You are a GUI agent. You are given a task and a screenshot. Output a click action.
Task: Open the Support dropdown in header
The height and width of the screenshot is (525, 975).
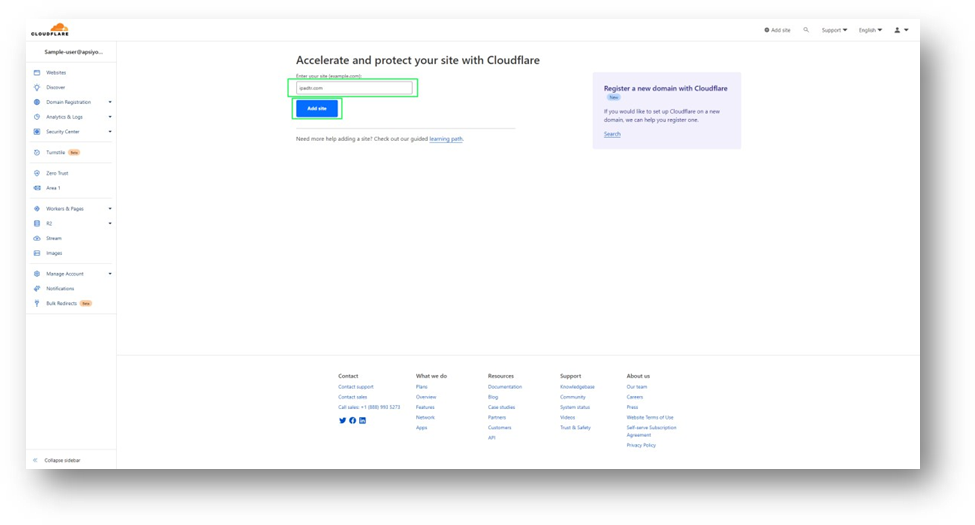click(834, 30)
